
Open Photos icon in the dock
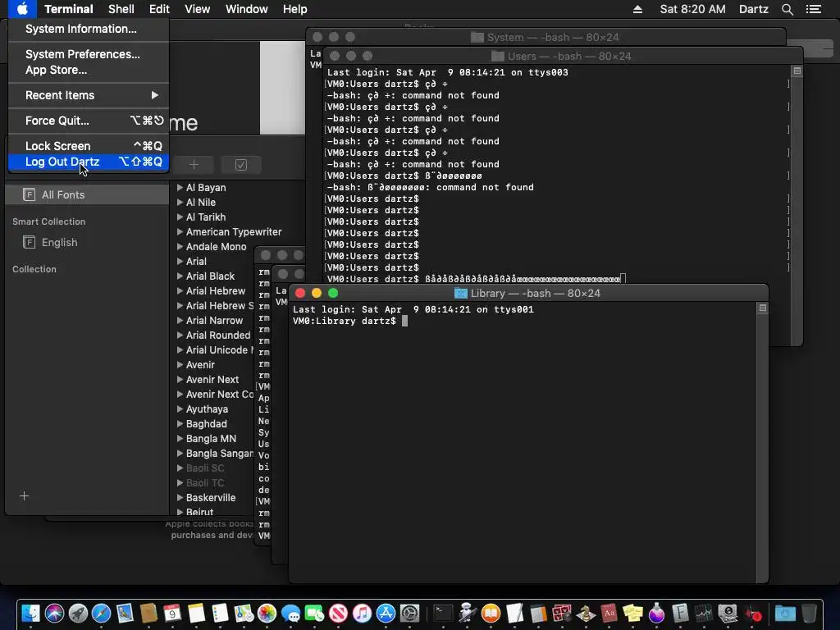[x=267, y=614]
